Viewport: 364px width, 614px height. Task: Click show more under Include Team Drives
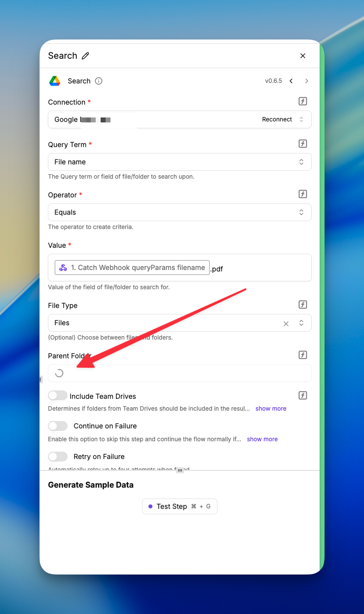click(271, 409)
